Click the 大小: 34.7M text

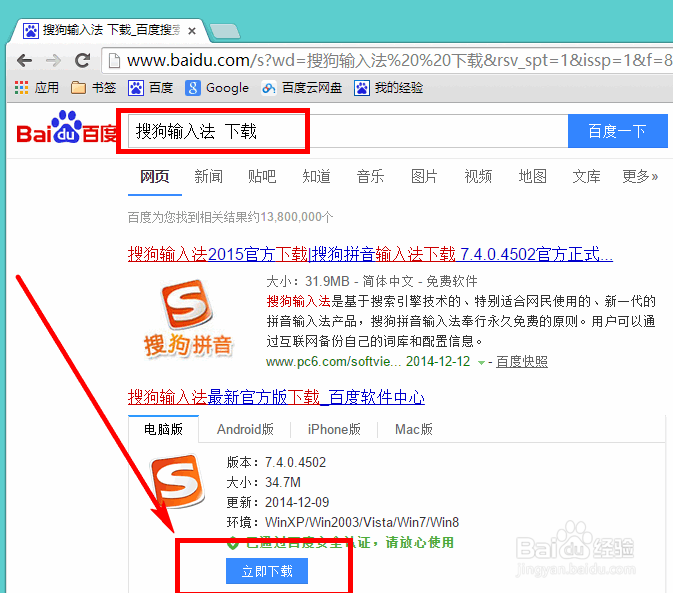[264, 482]
